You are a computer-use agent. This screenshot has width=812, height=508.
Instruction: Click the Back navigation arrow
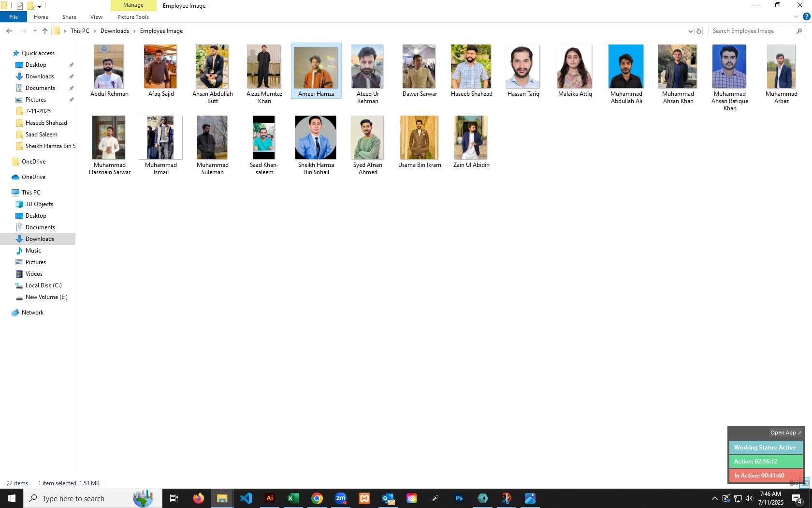click(x=9, y=31)
